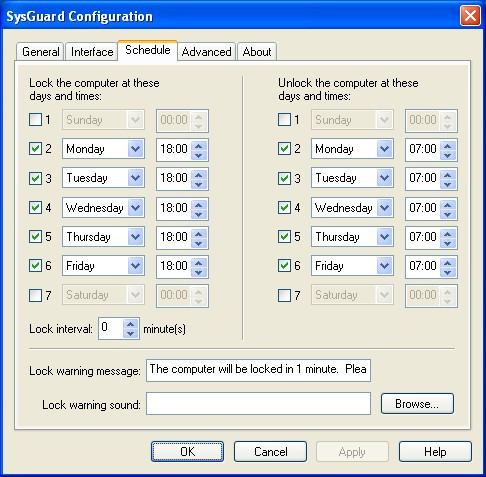Browse for a lock warning sound file
Viewport: 486px width, 477px height.
click(x=417, y=404)
